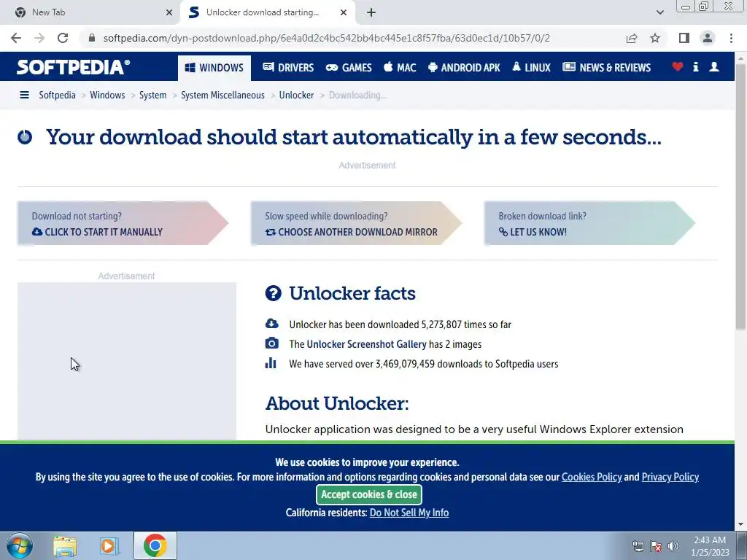Click the lock icon in the address bar
The height and width of the screenshot is (560, 747).
pyautogui.click(x=92, y=38)
